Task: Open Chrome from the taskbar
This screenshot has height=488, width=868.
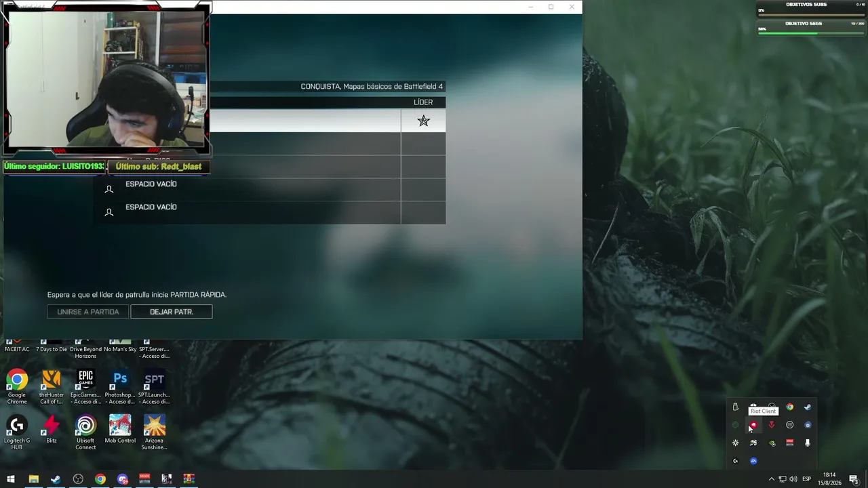Action: click(x=100, y=479)
